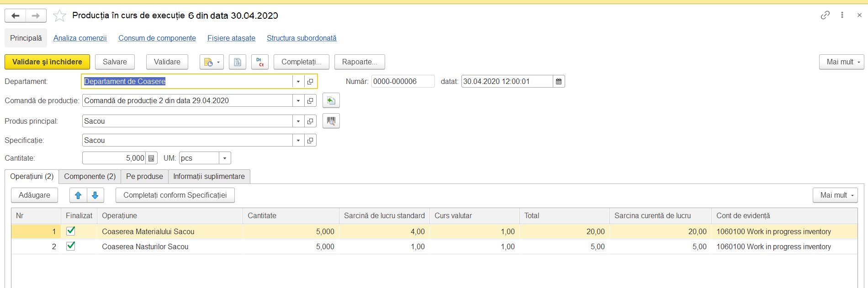This screenshot has width=868, height=288.
Task: Click the Număr input field
Action: (x=402, y=82)
